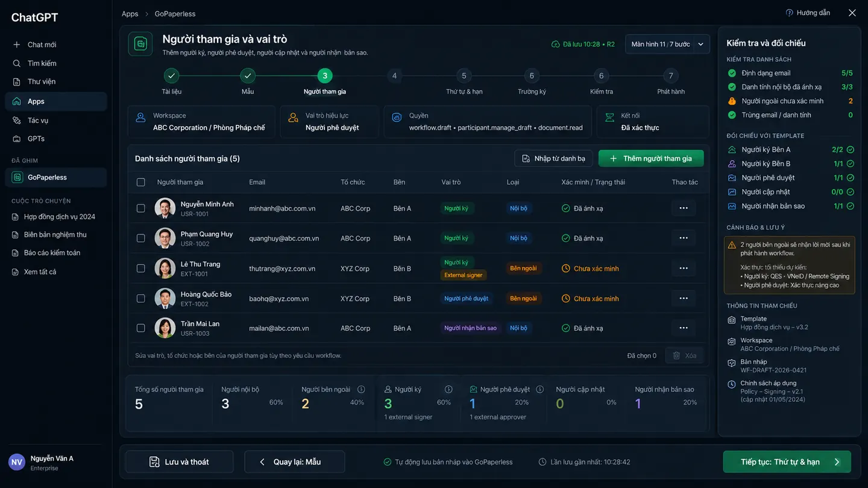Go to step 4 in wizard stepper
The height and width of the screenshot is (488, 868).
[x=394, y=76]
